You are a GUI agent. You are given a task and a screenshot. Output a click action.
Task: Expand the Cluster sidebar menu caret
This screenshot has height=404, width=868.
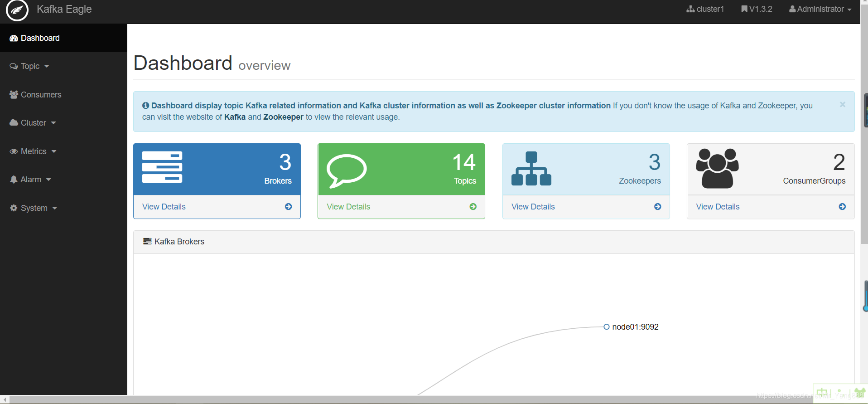point(53,123)
